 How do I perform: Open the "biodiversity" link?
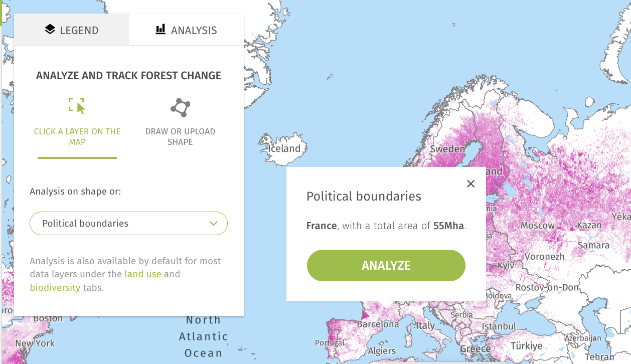(55, 287)
